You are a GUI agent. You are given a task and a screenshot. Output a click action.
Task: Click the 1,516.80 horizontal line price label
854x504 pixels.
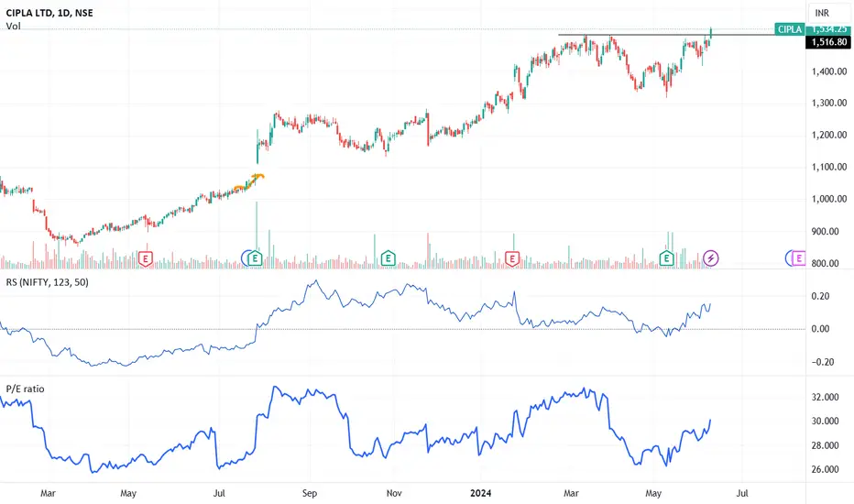[828, 42]
